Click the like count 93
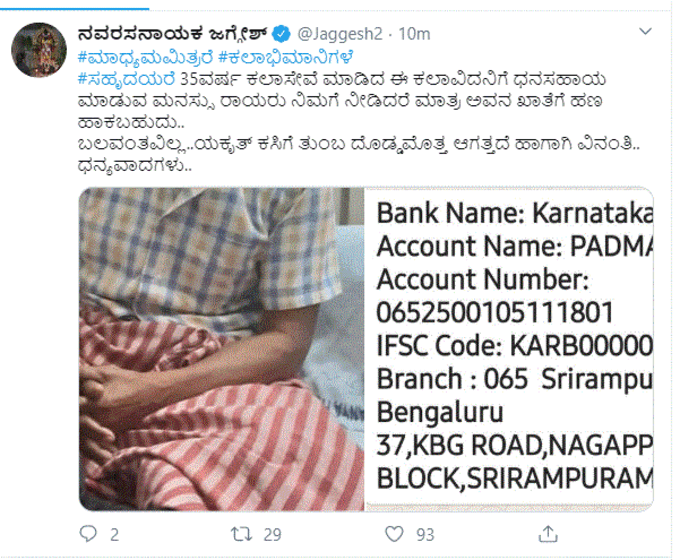Image resolution: width=680 pixels, height=560 pixels. (x=425, y=535)
